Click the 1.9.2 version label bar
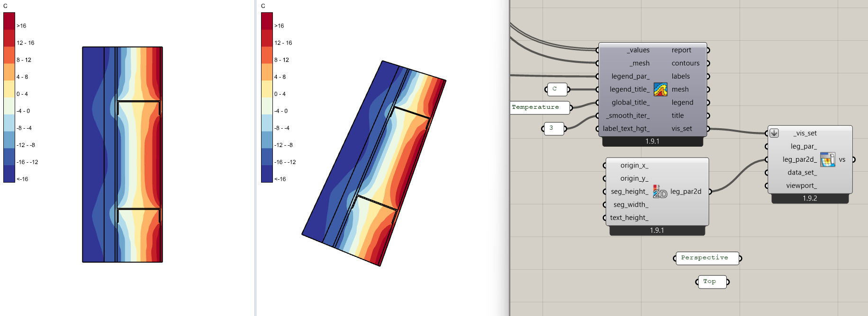Viewport: 868px width, 316px height. pyautogui.click(x=810, y=198)
